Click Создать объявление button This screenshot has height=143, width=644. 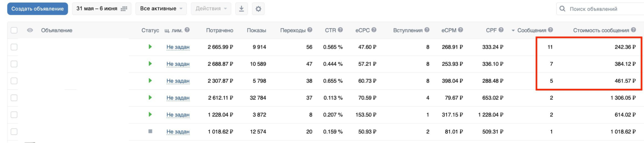(37, 9)
